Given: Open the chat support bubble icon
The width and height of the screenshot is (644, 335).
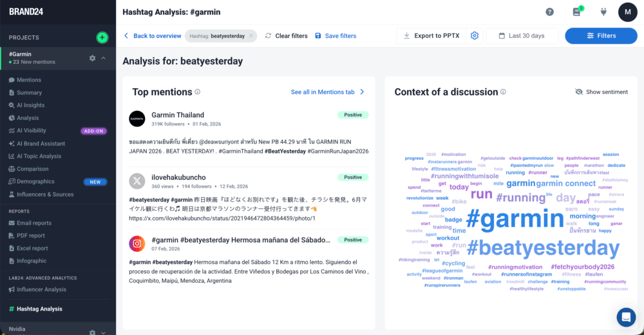Looking at the screenshot, I should click(625, 317).
